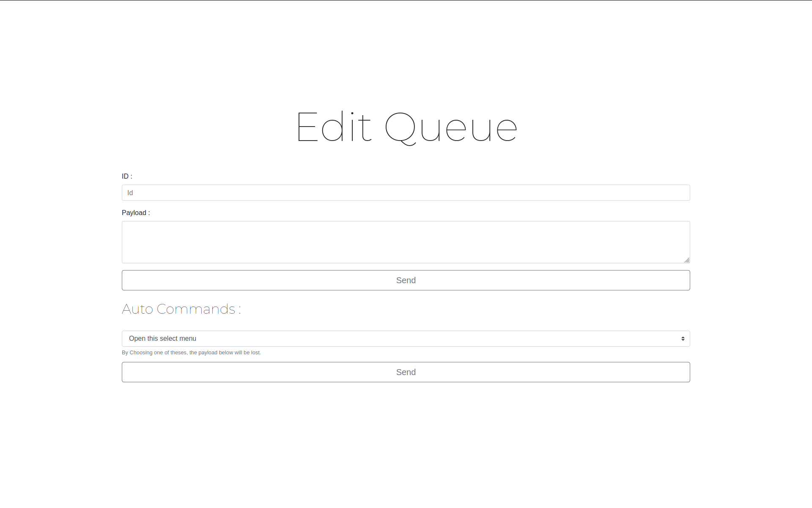Viewport: 812px width, 508px height.
Task: Expand the Auto Commands select menu
Action: point(406,339)
